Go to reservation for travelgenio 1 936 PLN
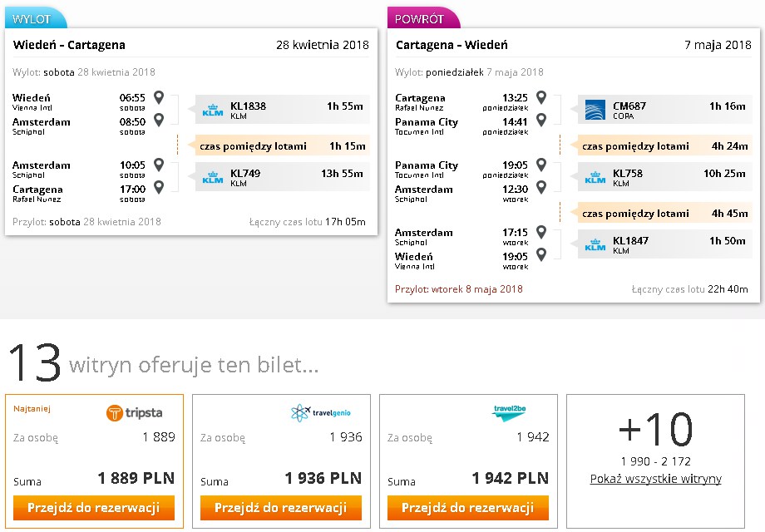 281,508
